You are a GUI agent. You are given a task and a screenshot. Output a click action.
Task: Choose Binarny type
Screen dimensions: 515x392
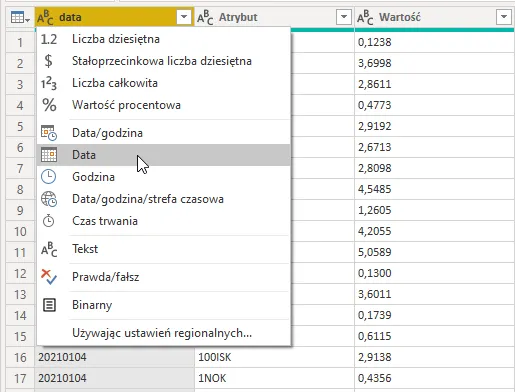click(x=163, y=305)
